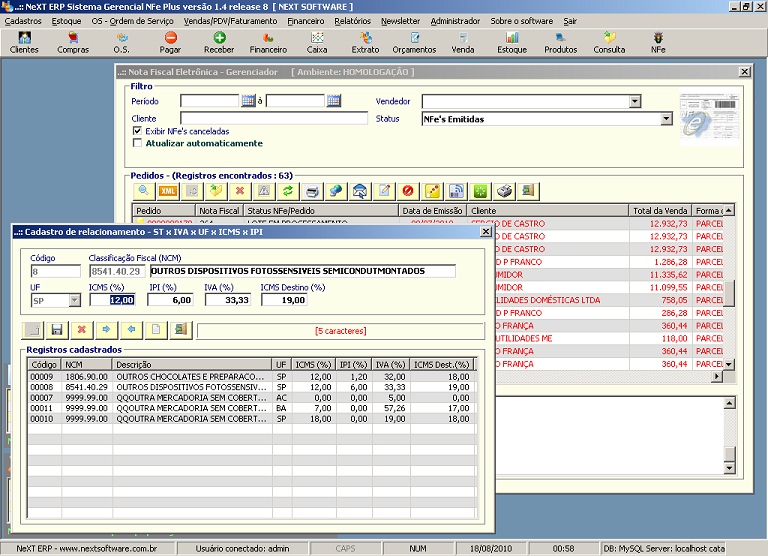Click the envelope e-mail icon in Pedidos toolbar
Viewport: 768px width, 556px height.
pos(360,191)
